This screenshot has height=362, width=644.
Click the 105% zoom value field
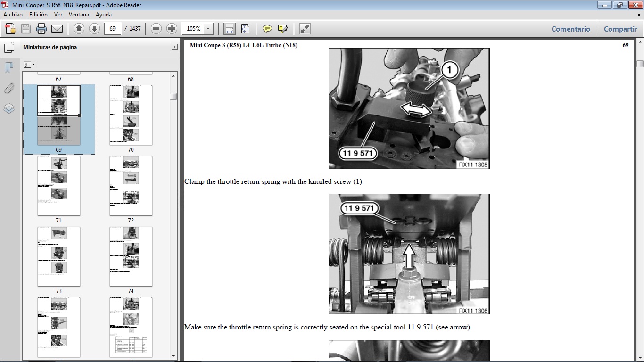pyautogui.click(x=193, y=29)
